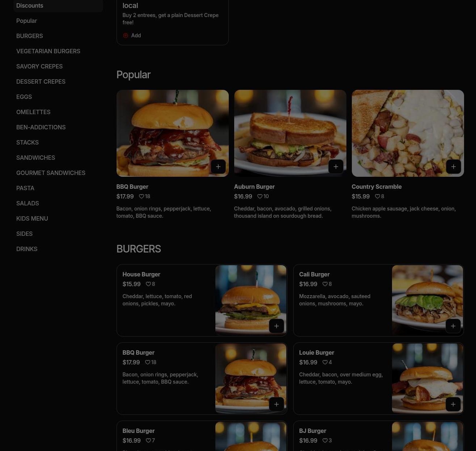Click the Bleu Burger title
Image resolution: width=476 pixels, height=451 pixels.
pos(138,431)
